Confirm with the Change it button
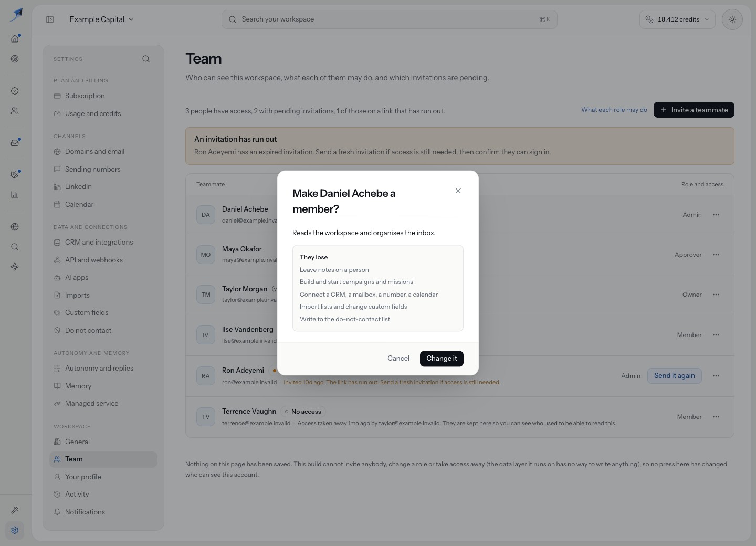Viewport: 756px width, 546px height. 442,359
